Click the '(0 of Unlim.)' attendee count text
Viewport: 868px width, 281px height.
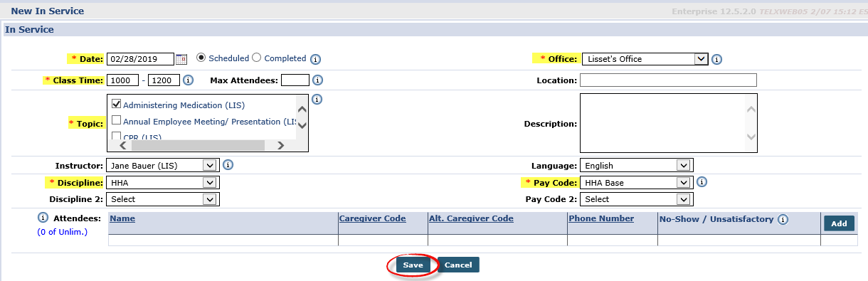[62, 232]
